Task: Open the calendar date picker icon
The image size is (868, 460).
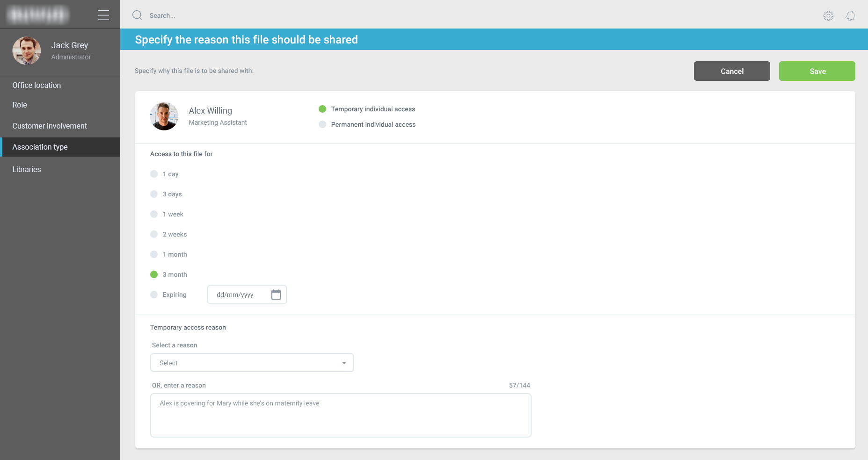Action: 276,295
